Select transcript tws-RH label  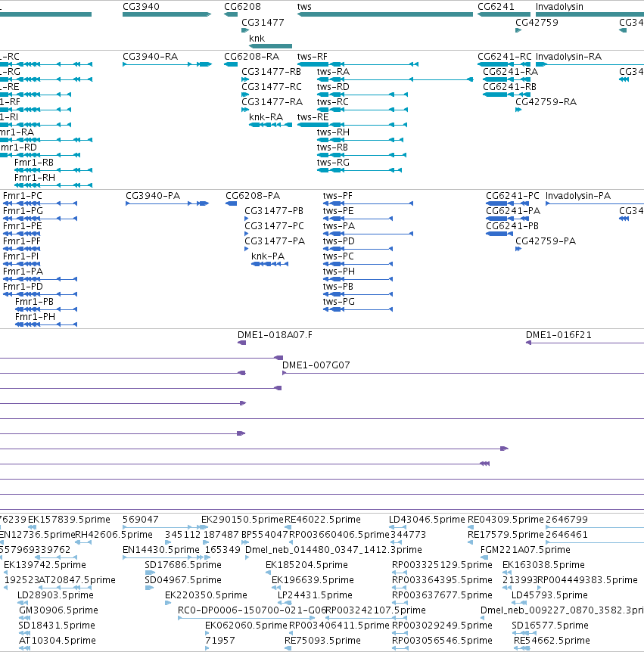[333, 132]
